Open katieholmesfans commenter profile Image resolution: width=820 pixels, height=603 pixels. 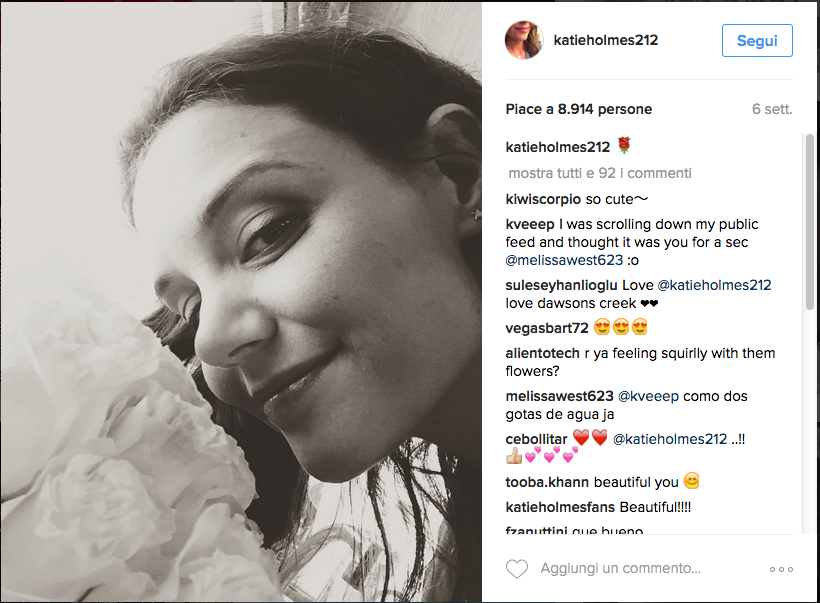tap(560, 507)
